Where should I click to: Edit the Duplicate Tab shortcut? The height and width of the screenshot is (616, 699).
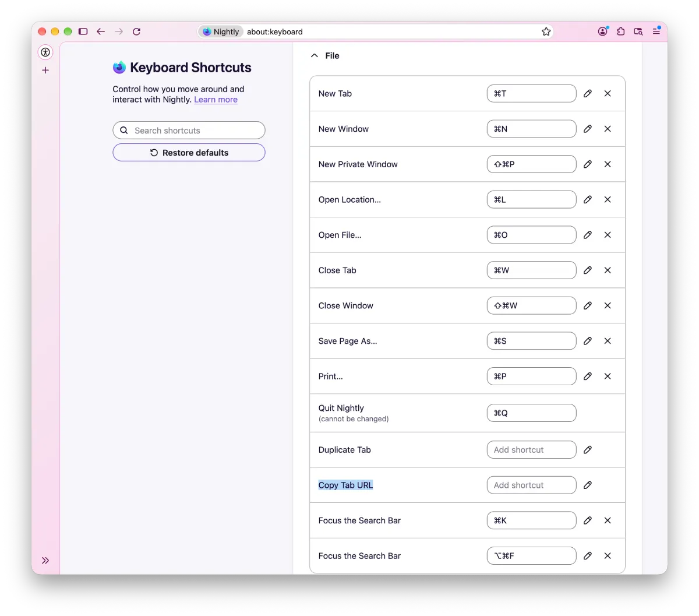(588, 450)
